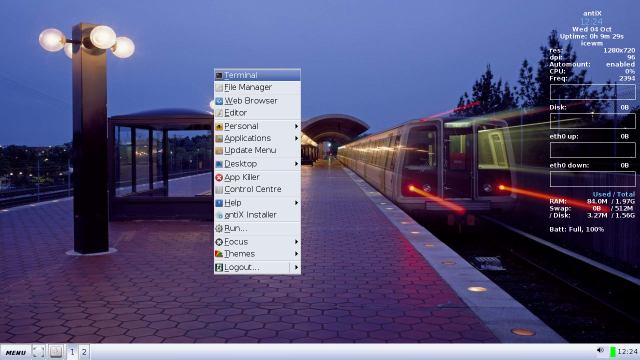This screenshot has width=640, height=360.
Task: Click the MENU button in the taskbar
Action: pos(16,352)
